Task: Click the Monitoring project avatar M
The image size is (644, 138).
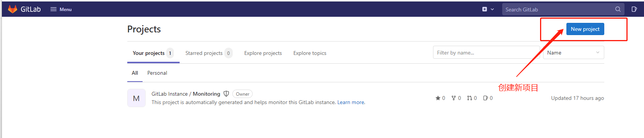Action: [136, 98]
